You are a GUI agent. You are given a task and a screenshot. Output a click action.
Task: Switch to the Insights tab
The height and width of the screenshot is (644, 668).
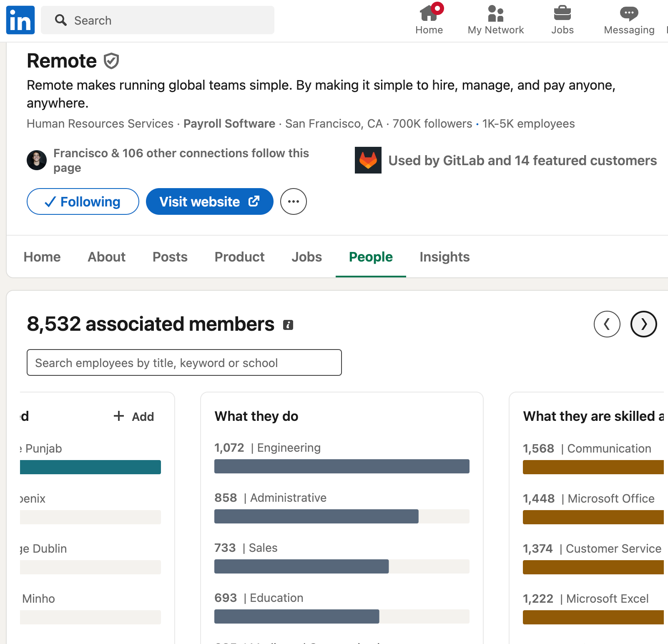[x=444, y=257]
